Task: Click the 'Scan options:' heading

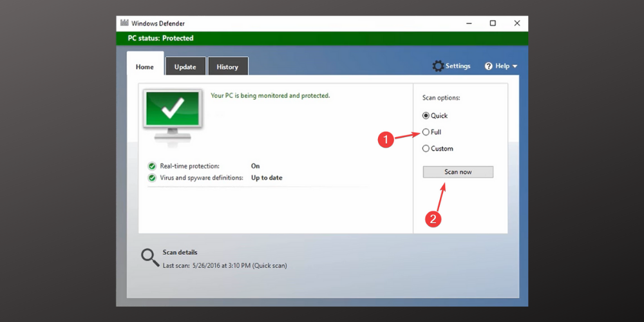Action: point(441,98)
